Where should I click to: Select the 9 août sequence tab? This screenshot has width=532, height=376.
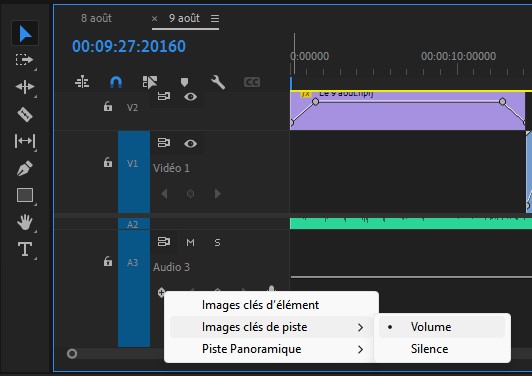tap(184, 18)
